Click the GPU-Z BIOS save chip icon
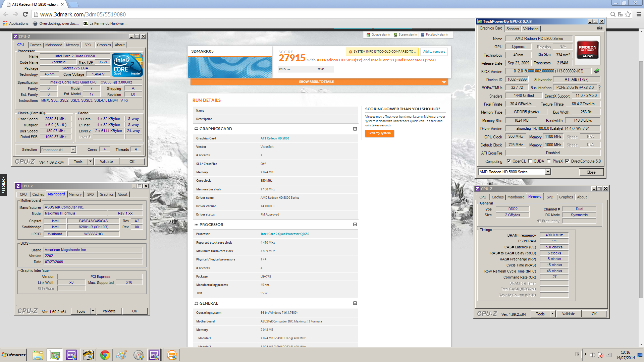The height and width of the screenshot is (362, 644). coord(597,71)
